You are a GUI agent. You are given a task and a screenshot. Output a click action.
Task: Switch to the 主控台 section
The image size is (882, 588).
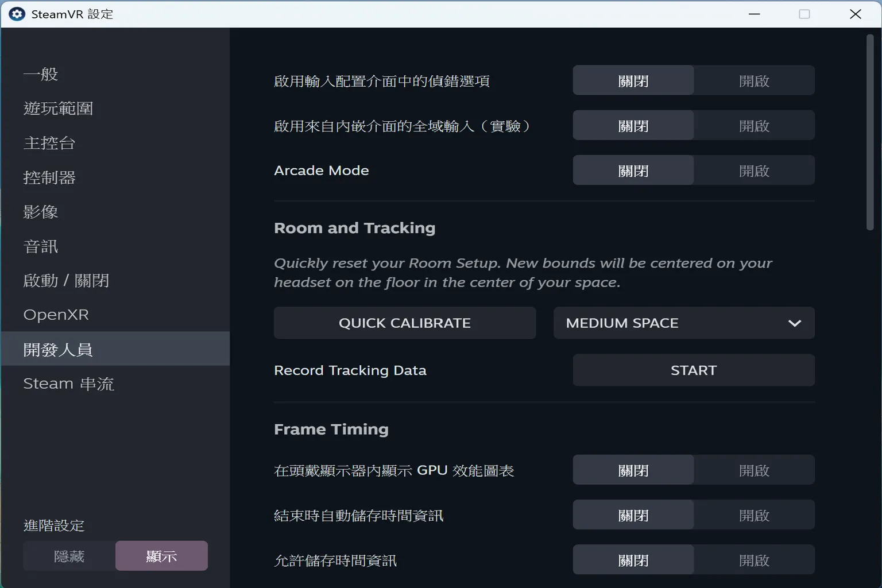coord(49,143)
